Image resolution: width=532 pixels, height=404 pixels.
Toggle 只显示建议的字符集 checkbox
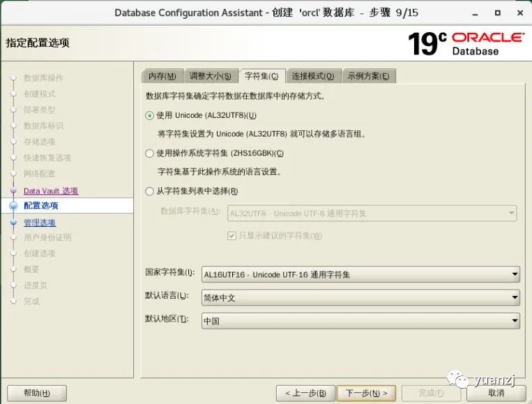231,236
